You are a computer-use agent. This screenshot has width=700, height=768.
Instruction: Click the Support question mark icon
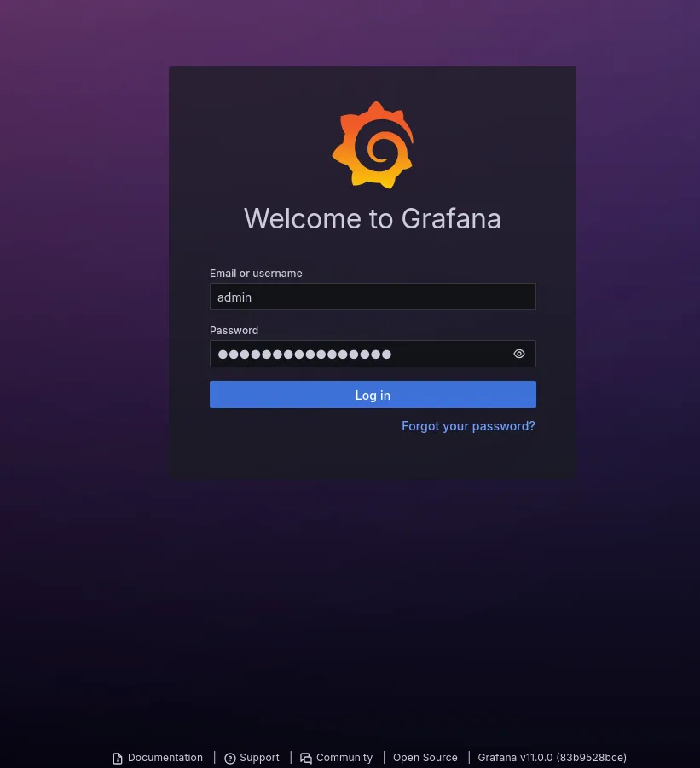click(230, 759)
